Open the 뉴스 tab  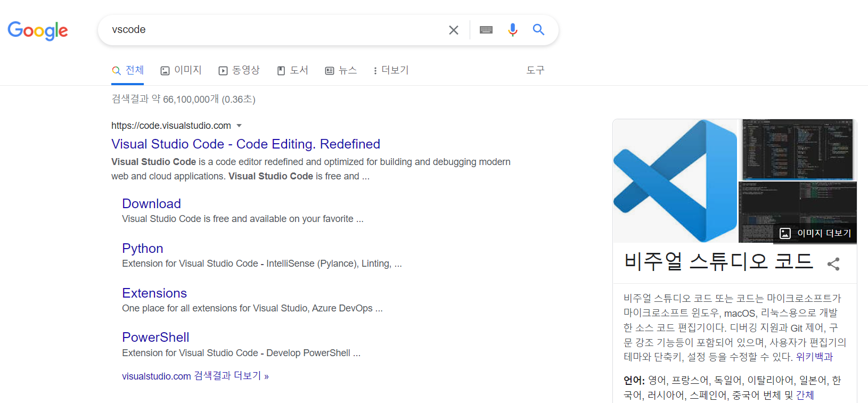[341, 70]
